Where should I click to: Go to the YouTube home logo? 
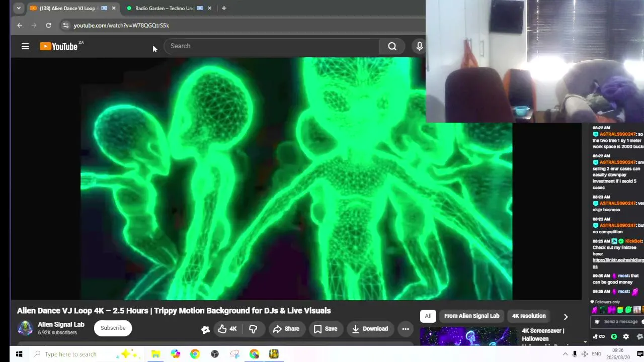pos(58,46)
